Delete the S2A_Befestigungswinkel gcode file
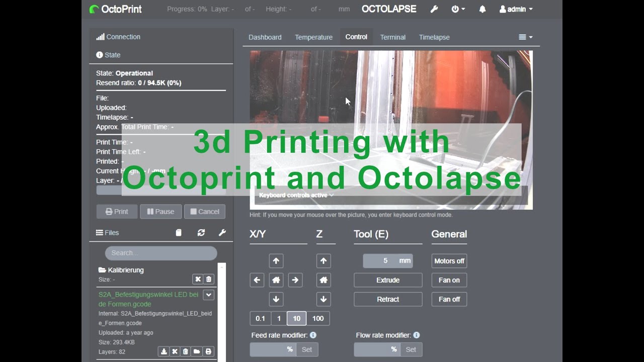The width and height of the screenshot is (644, 362). pos(186,351)
